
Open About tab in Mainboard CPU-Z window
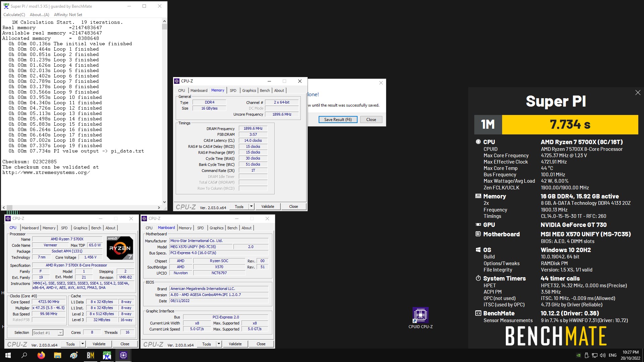click(247, 228)
